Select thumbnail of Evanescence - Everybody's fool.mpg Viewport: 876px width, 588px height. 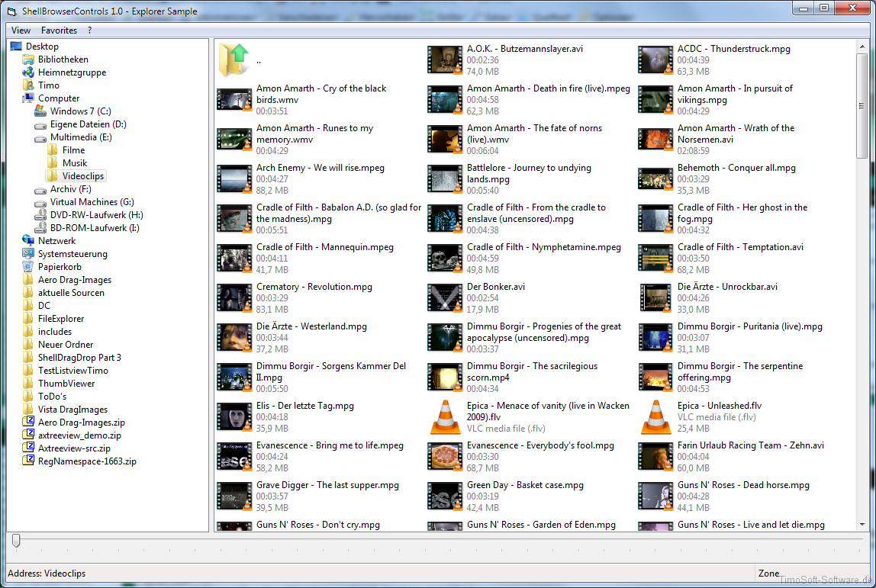445,457
